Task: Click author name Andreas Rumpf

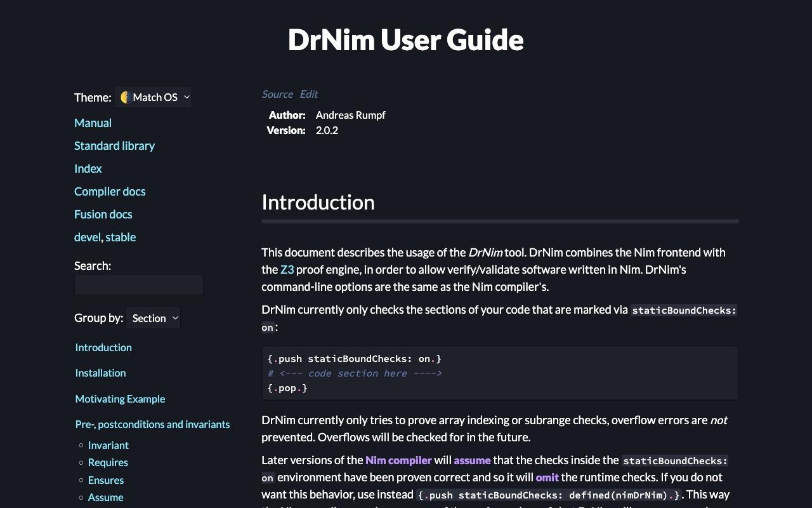Action: click(350, 115)
